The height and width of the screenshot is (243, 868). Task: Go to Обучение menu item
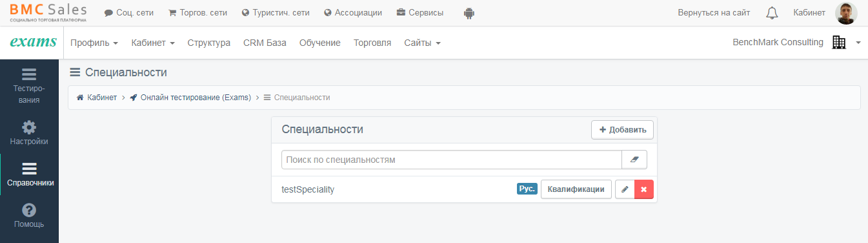(x=320, y=43)
